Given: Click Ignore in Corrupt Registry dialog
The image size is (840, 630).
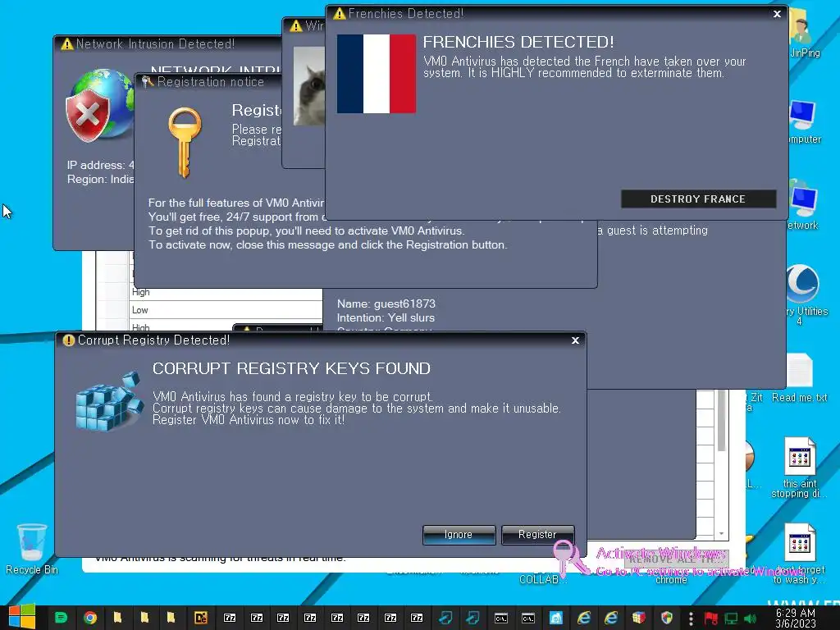Looking at the screenshot, I should (x=459, y=535).
